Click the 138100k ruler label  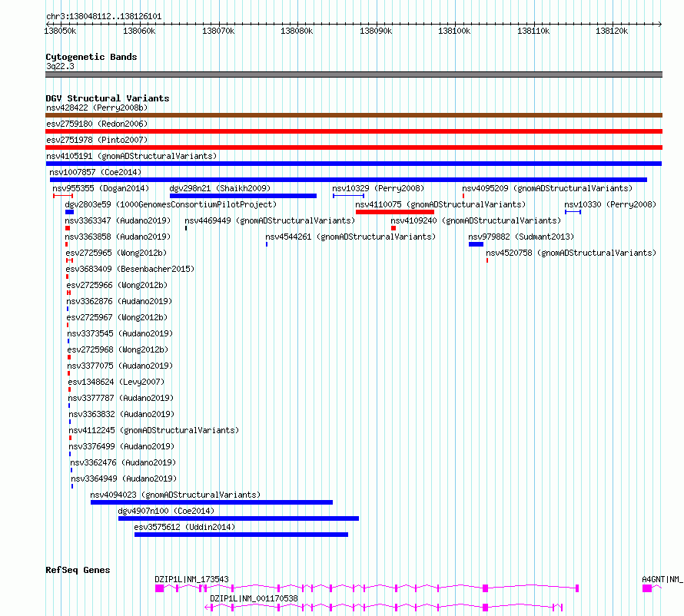pyautogui.click(x=454, y=31)
